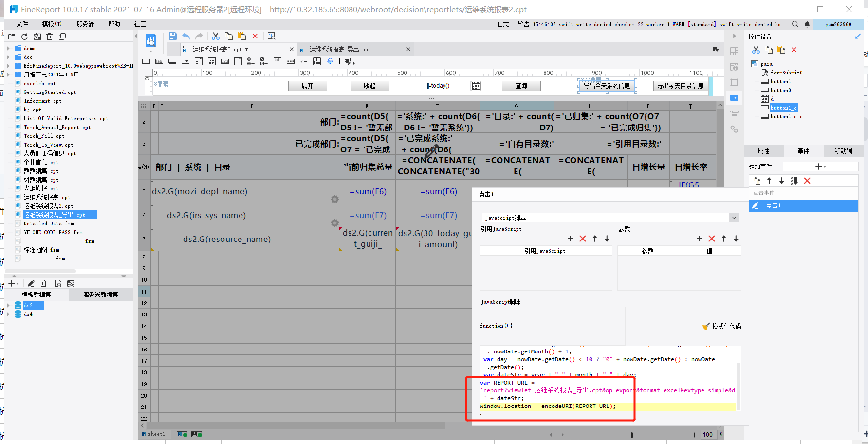Open the 帮助 menu
The image size is (868, 444).
pos(114,24)
